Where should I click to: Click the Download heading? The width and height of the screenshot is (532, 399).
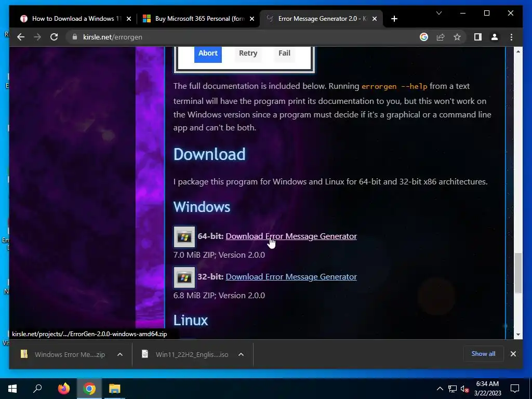(209, 154)
